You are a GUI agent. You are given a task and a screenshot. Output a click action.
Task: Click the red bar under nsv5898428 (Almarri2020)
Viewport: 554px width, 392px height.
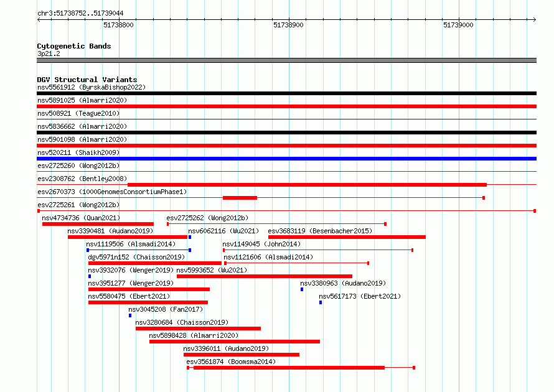tap(235, 342)
